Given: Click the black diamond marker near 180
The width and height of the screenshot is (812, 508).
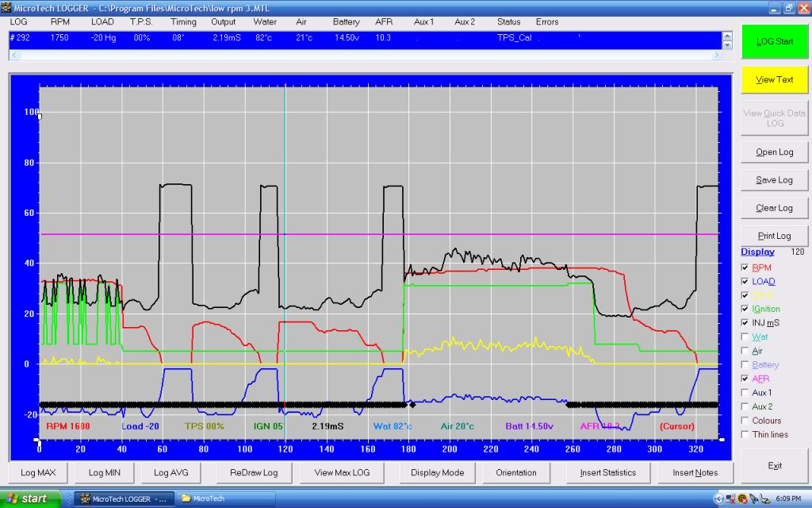Looking at the screenshot, I should (x=412, y=405).
